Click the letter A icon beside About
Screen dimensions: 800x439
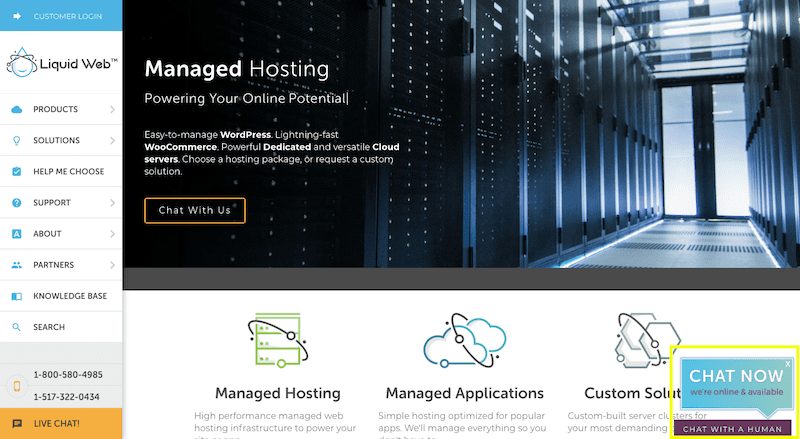coord(17,234)
